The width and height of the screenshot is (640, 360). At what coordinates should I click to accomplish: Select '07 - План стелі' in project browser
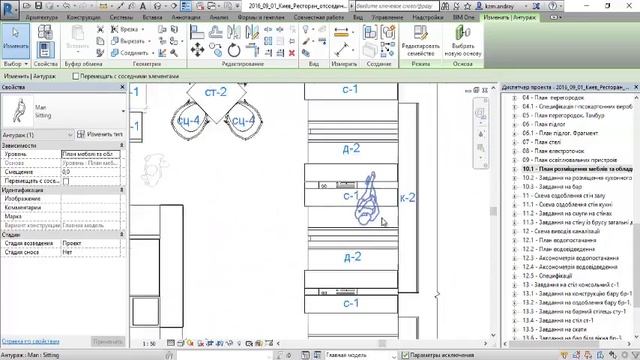pos(541,142)
